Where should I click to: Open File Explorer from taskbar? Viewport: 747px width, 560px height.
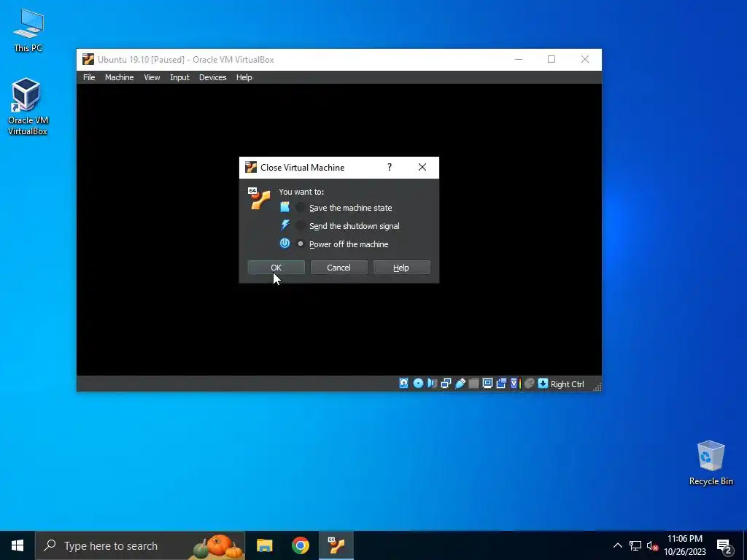(264, 545)
